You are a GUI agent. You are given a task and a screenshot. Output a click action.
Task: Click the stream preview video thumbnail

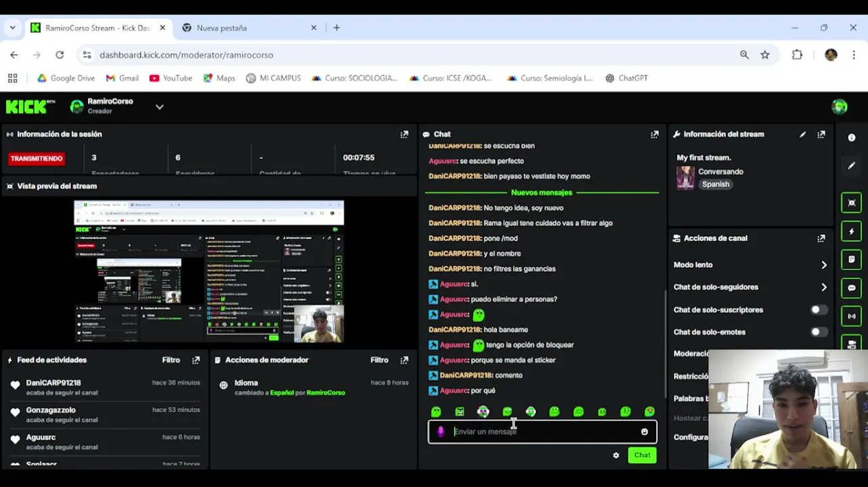tap(209, 271)
